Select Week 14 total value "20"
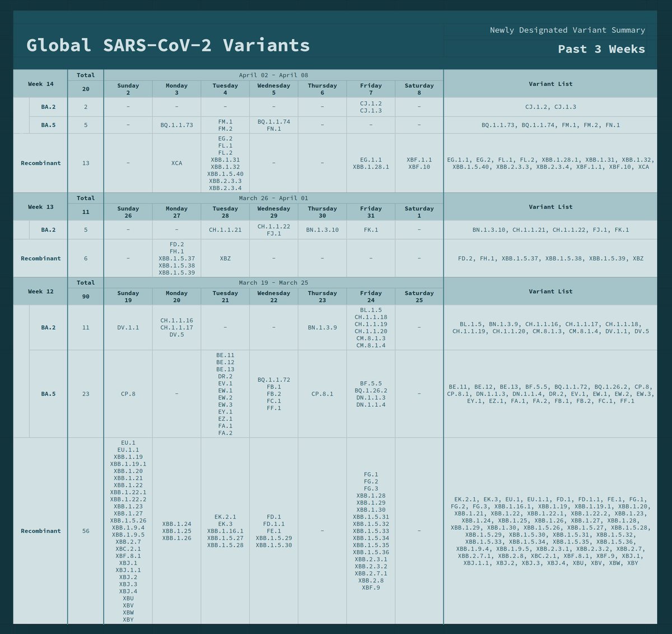 coord(86,89)
